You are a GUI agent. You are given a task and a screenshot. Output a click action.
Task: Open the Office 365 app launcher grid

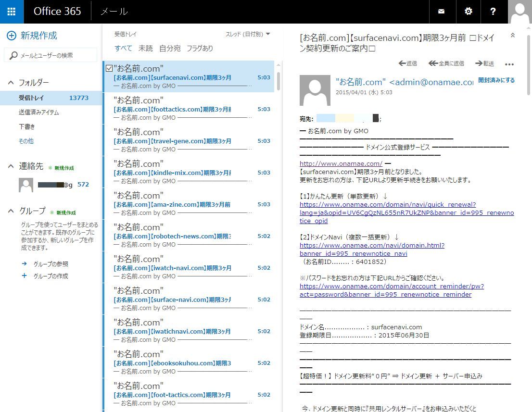[x=12, y=12]
